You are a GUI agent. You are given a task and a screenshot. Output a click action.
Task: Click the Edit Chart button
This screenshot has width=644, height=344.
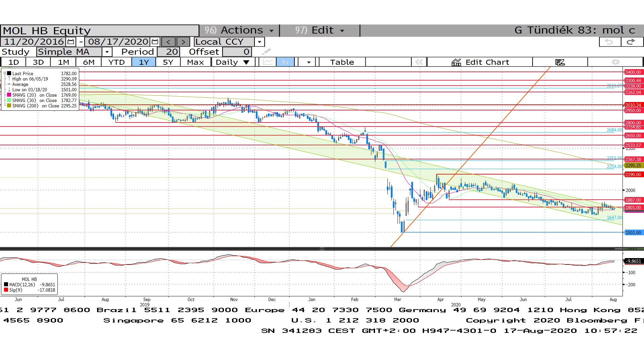480,62
